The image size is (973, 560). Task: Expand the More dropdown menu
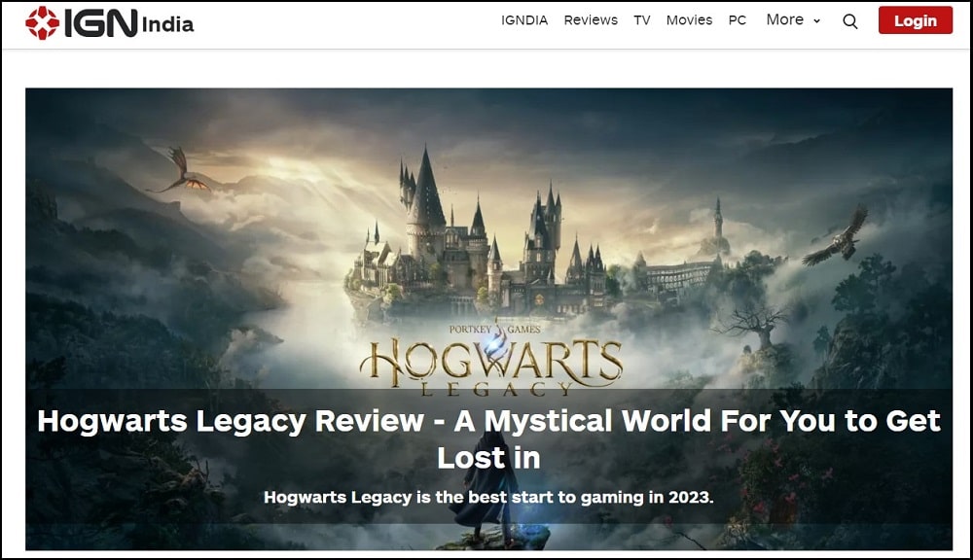point(793,19)
